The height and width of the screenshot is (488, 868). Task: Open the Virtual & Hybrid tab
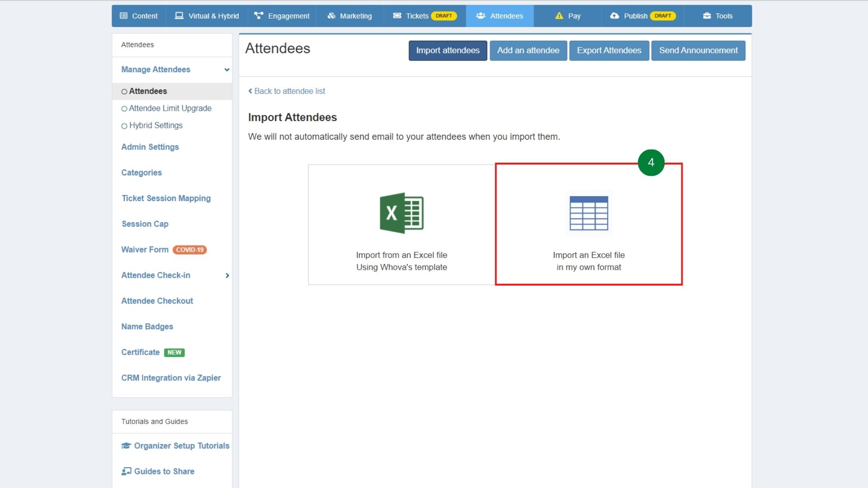(207, 16)
